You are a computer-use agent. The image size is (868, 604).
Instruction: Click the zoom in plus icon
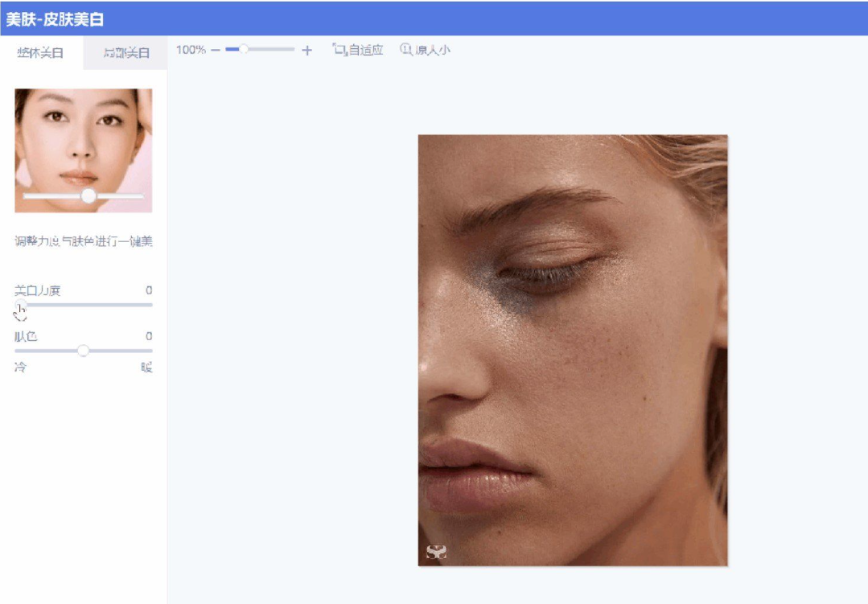306,50
